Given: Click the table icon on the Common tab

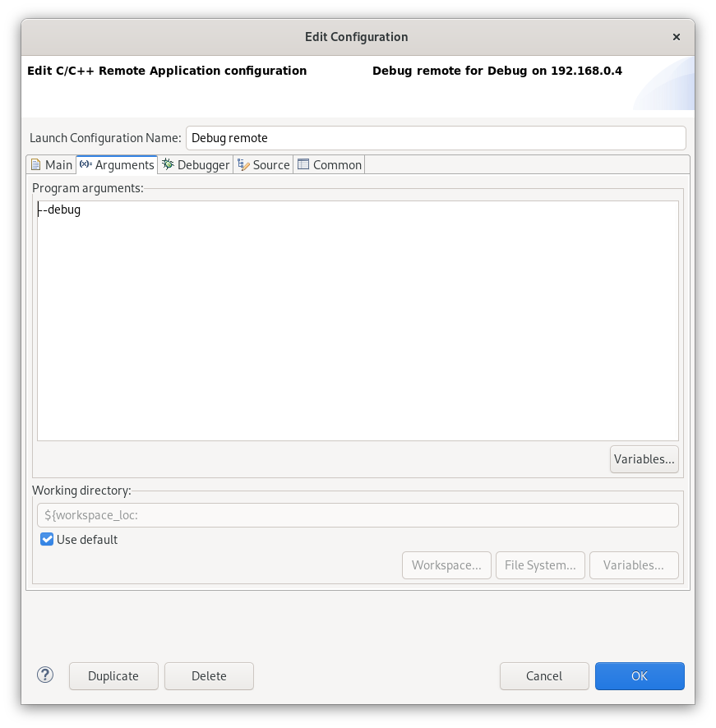Looking at the screenshot, I should 303,164.
